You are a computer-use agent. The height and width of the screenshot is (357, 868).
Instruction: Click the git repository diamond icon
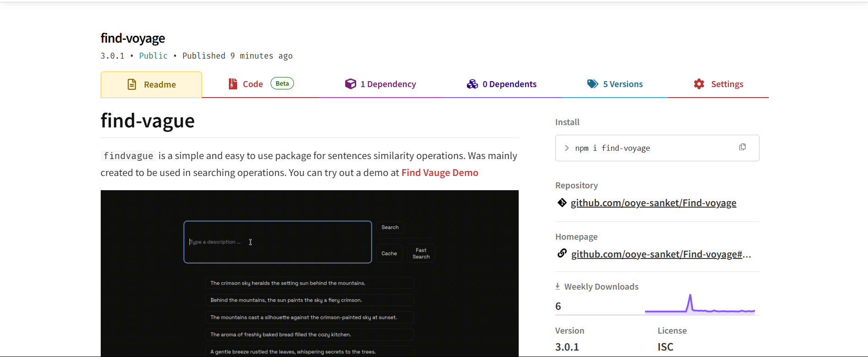click(x=562, y=203)
